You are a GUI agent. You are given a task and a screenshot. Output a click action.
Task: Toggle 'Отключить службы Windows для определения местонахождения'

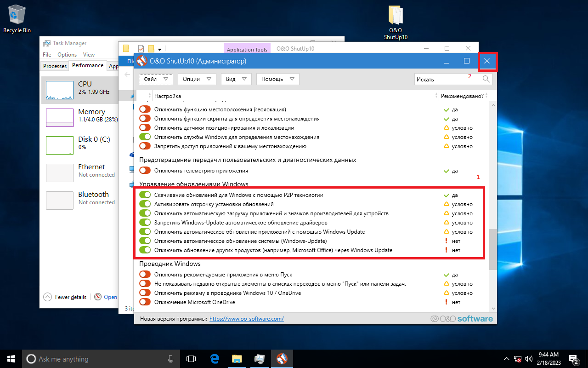pos(145,137)
